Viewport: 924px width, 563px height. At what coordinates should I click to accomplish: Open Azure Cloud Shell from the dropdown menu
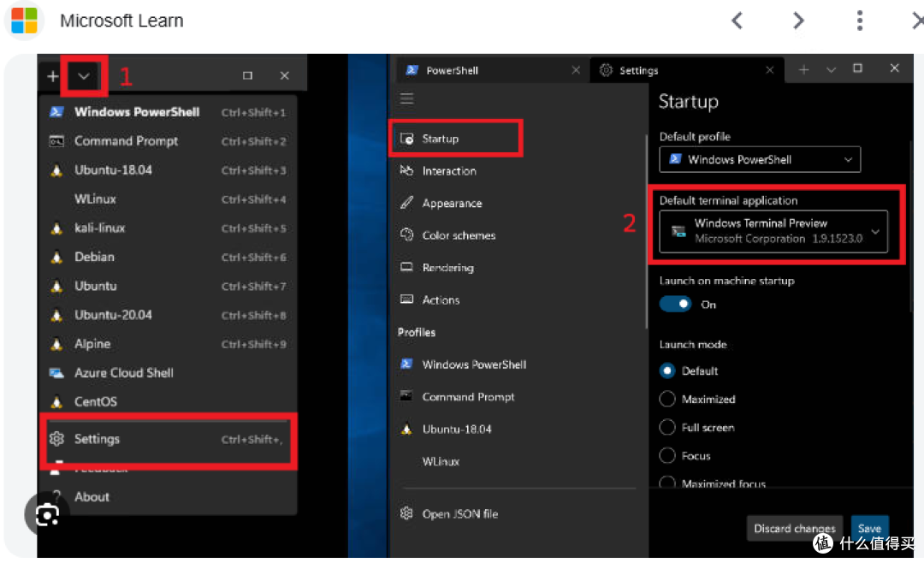click(168, 372)
